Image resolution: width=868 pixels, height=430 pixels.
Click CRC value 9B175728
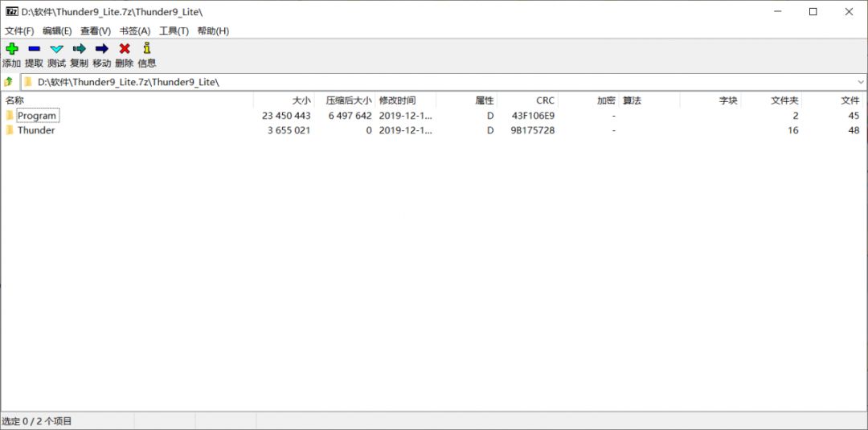pos(533,130)
